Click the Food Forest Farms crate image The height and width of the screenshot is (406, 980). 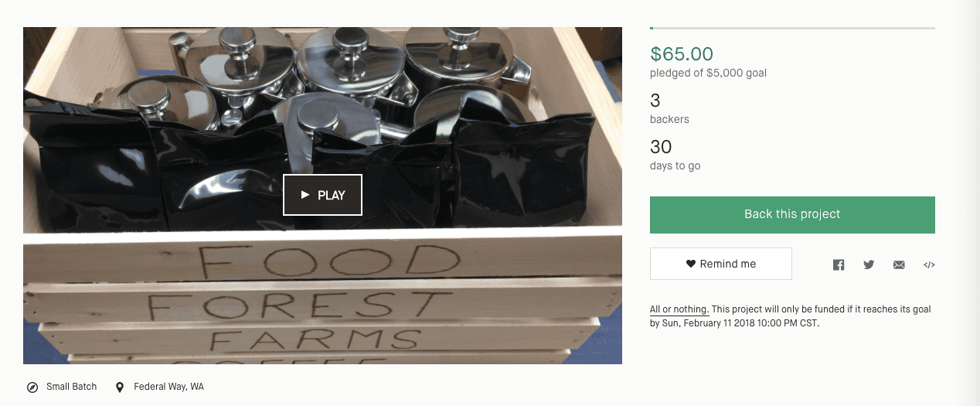(x=322, y=294)
